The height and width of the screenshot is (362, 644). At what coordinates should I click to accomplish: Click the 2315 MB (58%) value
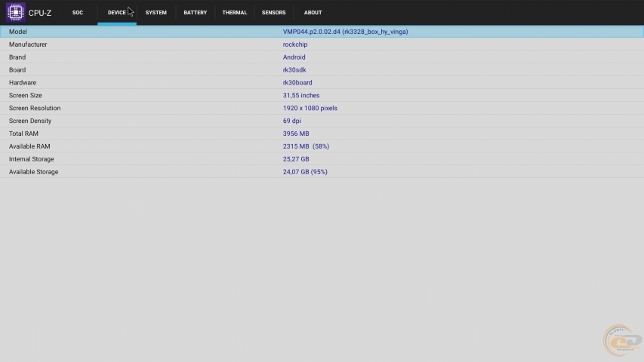[306, 146]
